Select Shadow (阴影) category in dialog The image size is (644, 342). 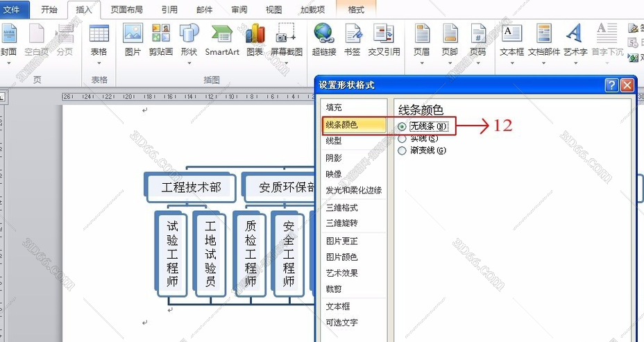(334, 157)
